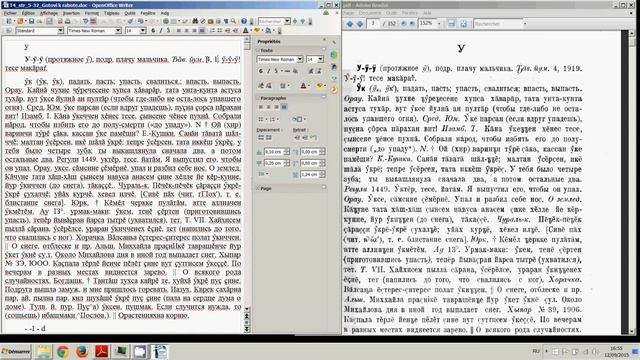Click the font color A in Writer formatting toolbar
Image resolution: width=640 pixels, height=360 pixels.
246,31
